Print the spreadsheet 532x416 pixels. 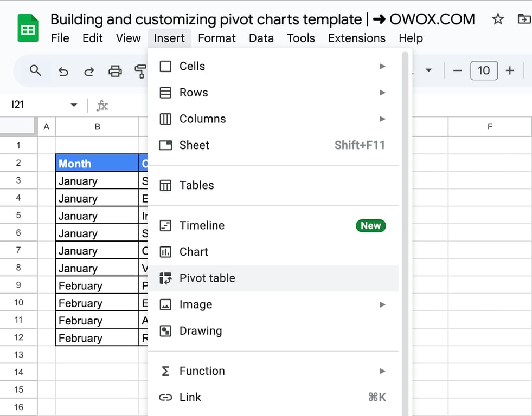[115, 71]
